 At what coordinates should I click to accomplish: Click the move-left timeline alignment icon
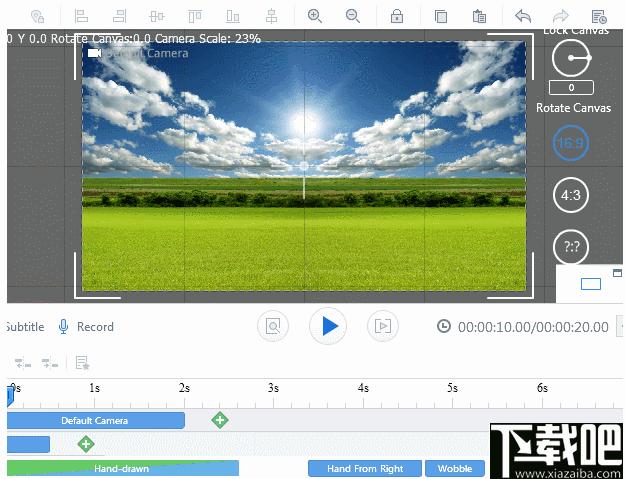(23, 363)
